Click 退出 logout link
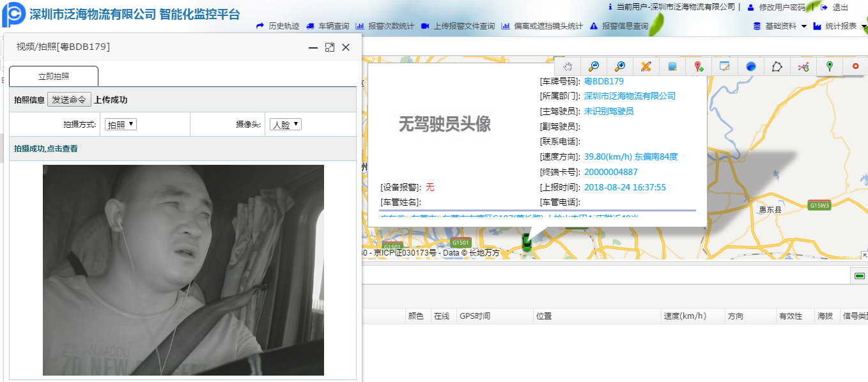The height and width of the screenshot is (382, 868). point(835,7)
